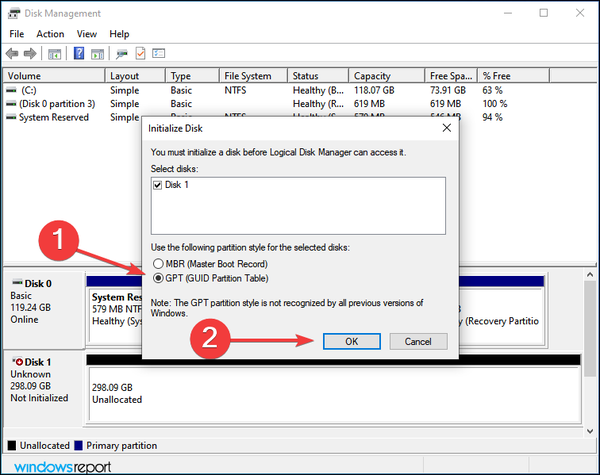Viewport: 600px width, 475px height.
Task: Sort by the Status column header
Action: coord(318,76)
